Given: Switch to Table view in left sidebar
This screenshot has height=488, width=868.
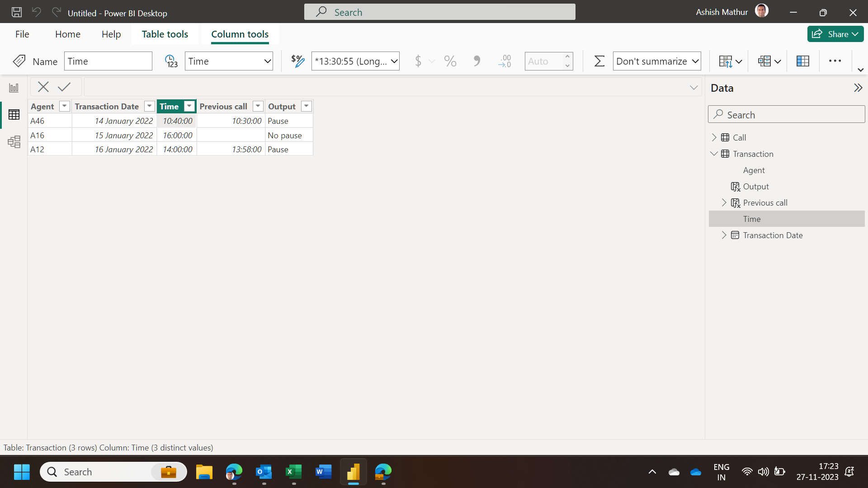Looking at the screenshot, I should click(x=14, y=114).
